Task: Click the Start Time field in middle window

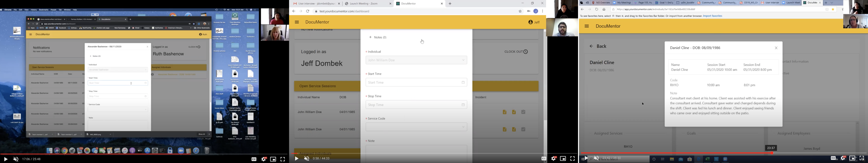Action: [x=416, y=82]
